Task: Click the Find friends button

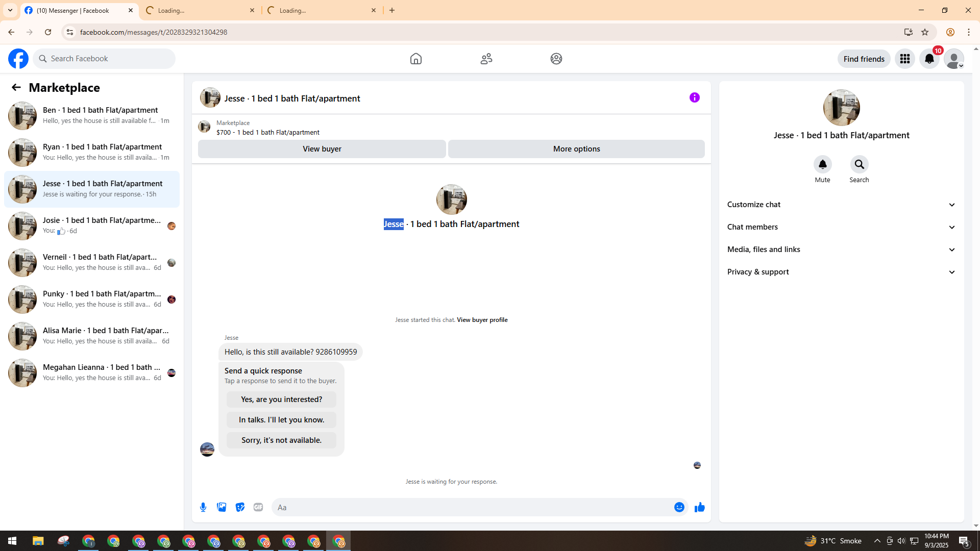Action: 864,59
